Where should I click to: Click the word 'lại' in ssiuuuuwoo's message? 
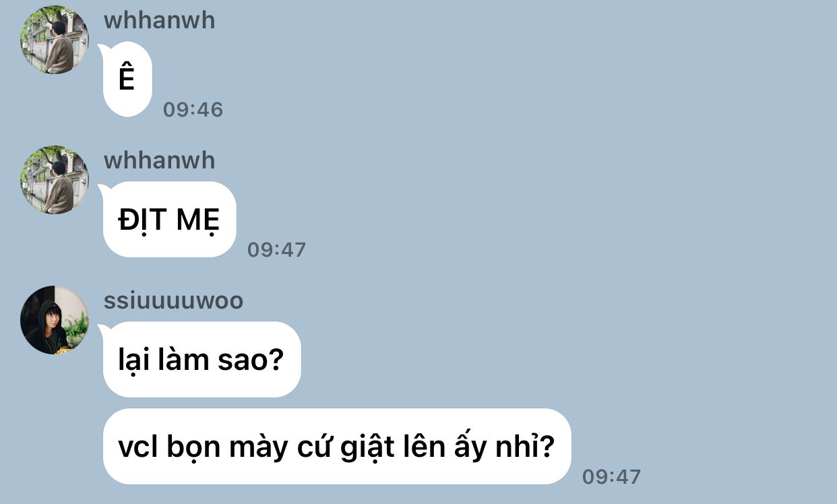(x=131, y=361)
